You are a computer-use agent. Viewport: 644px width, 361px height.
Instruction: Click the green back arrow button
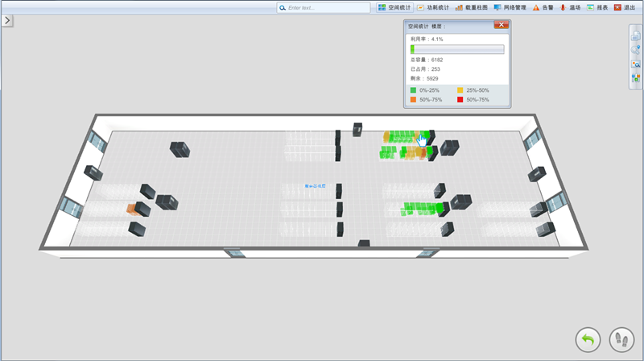[588, 339]
